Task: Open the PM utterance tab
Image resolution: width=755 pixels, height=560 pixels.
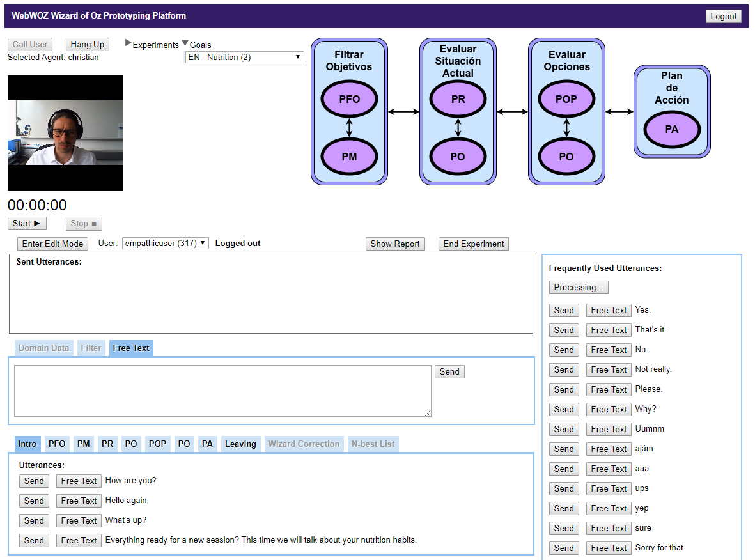Action: pos(84,444)
